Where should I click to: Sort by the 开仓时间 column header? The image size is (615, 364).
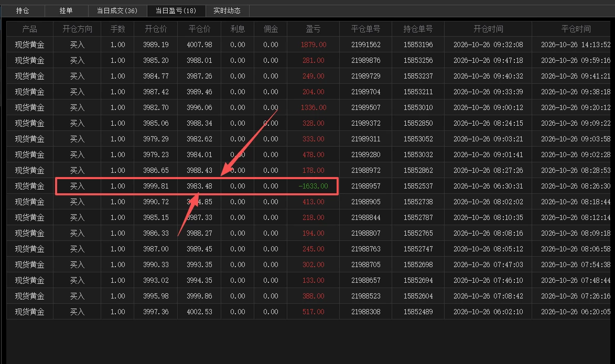tap(488, 29)
